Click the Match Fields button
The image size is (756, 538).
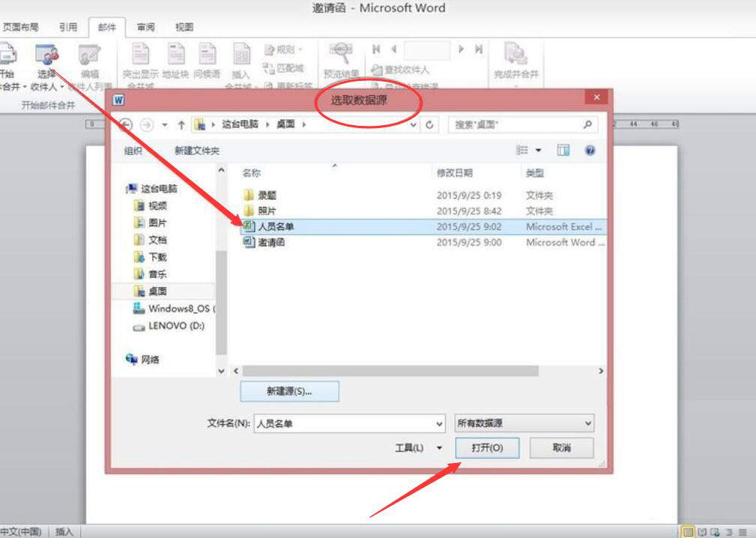[283, 68]
